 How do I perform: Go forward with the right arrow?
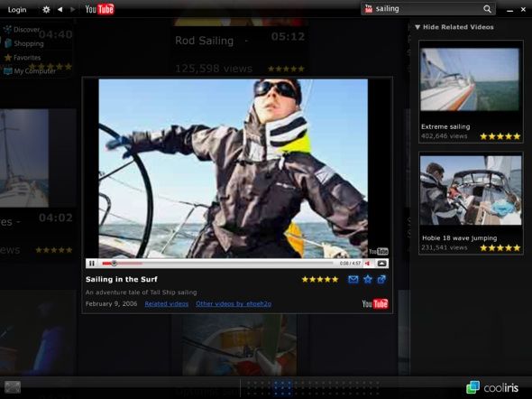pyautogui.click(x=72, y=10)
